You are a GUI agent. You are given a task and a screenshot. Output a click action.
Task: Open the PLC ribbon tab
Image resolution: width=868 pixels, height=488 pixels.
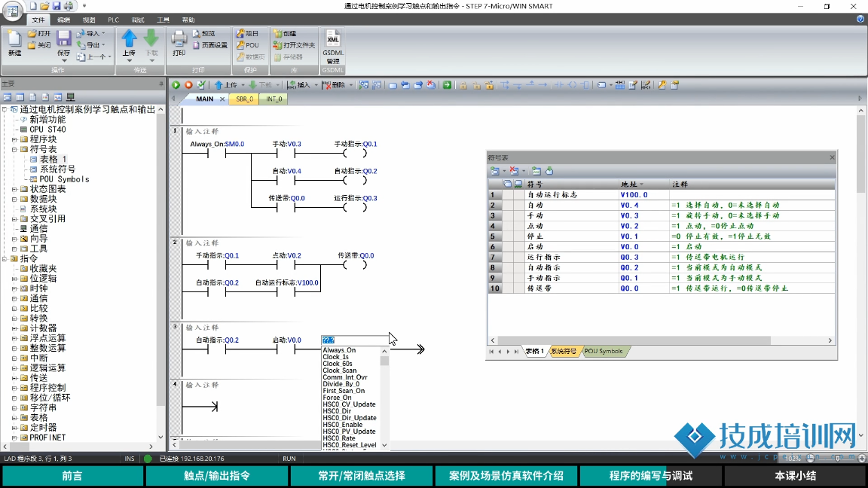point(114,20)
